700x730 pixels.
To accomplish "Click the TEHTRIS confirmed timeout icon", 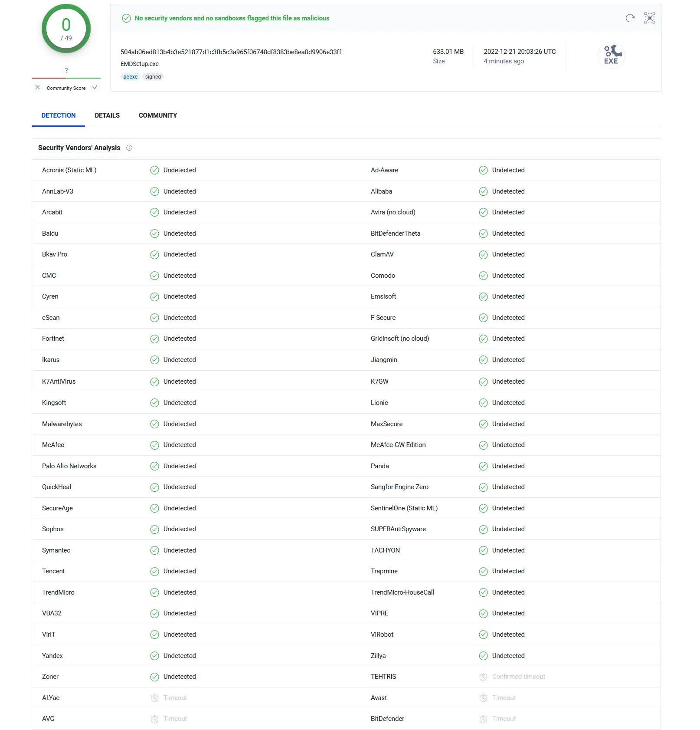I will tap(483, 677).
